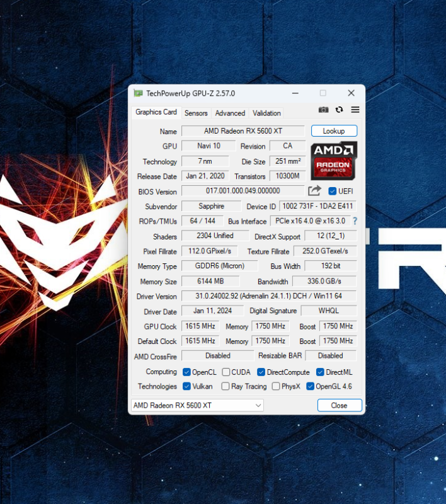Click the Texture Fillrate value 252.0 GTexel/s
Viewport: 446px width, 504px height.
[x=325, y=251]
